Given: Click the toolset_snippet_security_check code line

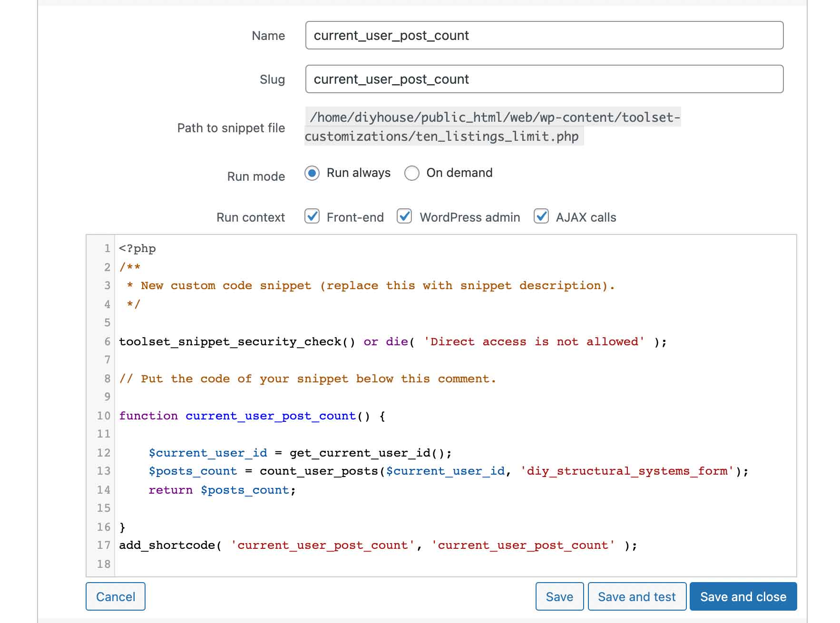Looking at the screenshot, I should (x=393, y=342).
